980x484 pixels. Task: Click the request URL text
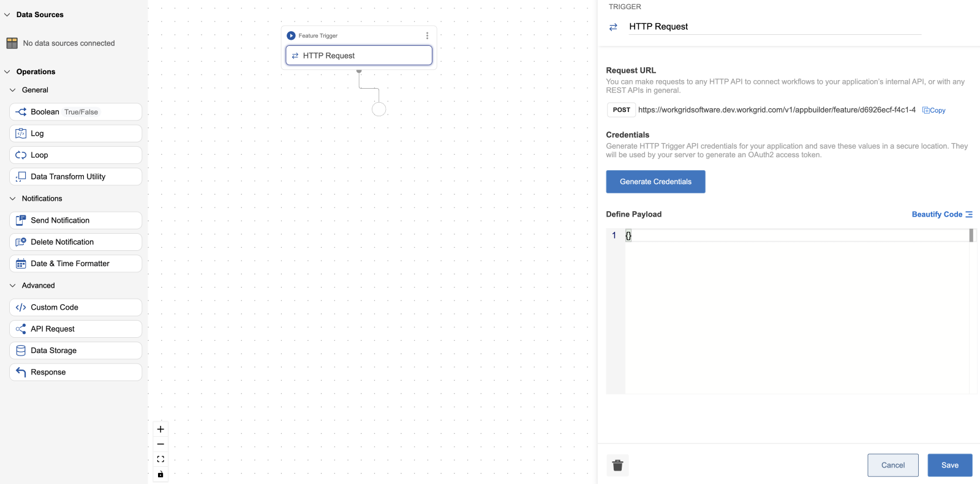pyautogui.click(x=777, y=110)
